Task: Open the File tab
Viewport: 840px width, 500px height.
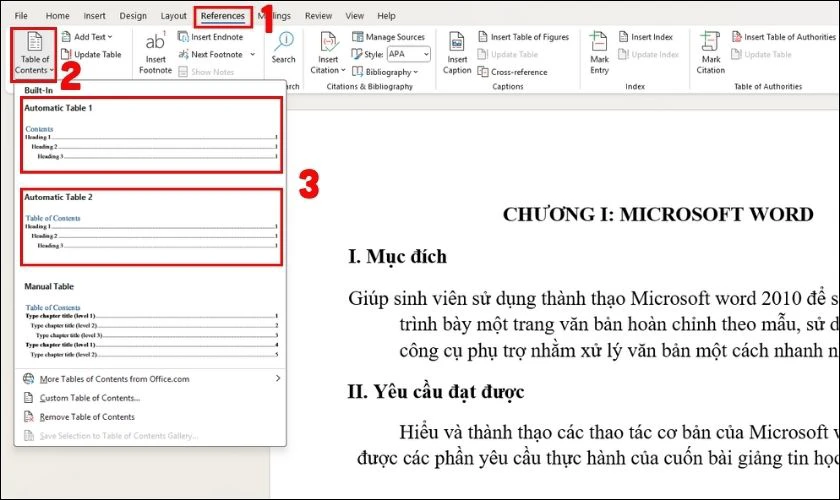Action: (x=21, y=16)
